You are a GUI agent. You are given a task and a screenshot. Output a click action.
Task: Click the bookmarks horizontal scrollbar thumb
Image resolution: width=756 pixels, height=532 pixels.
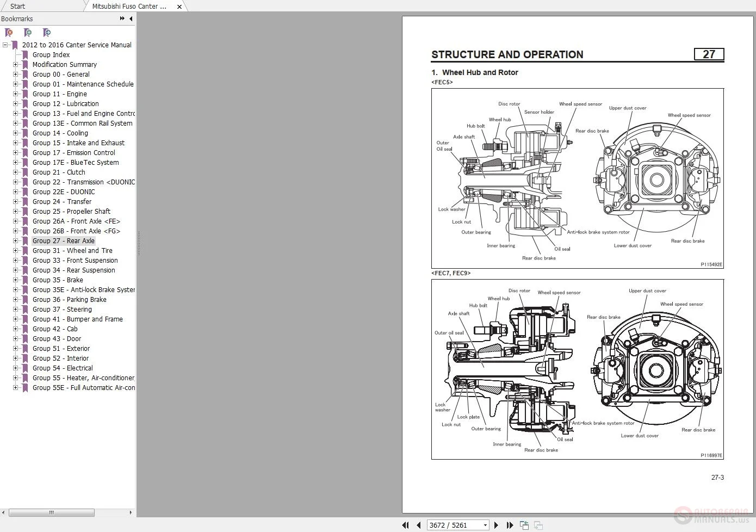point(52,512)
